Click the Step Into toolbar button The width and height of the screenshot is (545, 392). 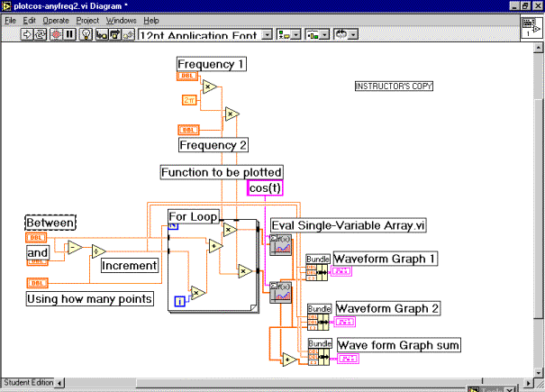(102, 34)
